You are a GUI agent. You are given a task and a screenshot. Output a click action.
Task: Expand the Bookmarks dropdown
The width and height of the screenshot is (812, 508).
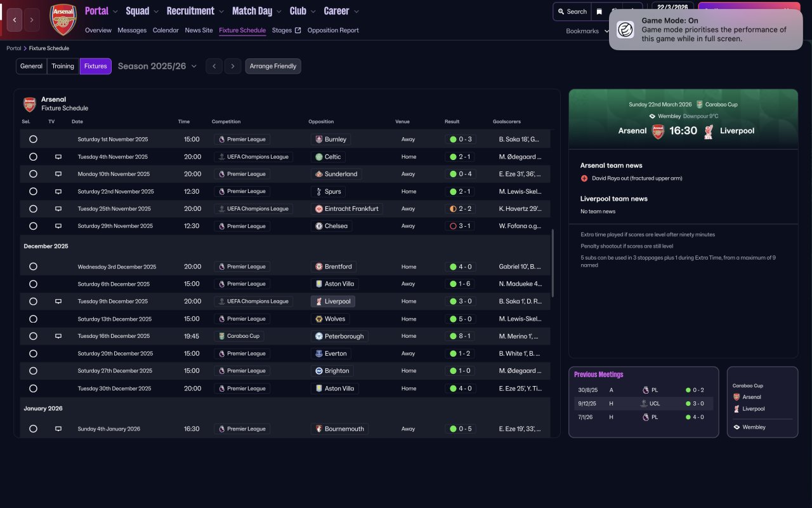tap(586, 31)
